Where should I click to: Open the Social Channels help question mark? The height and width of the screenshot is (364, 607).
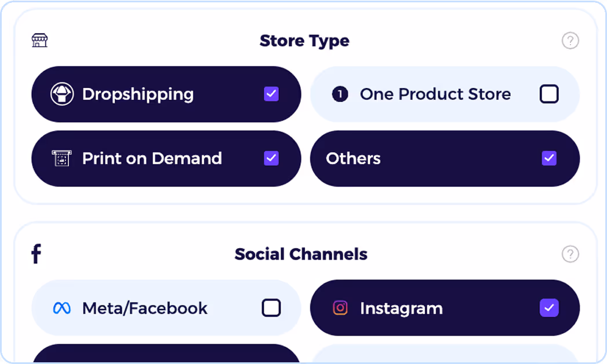(570, 254)
